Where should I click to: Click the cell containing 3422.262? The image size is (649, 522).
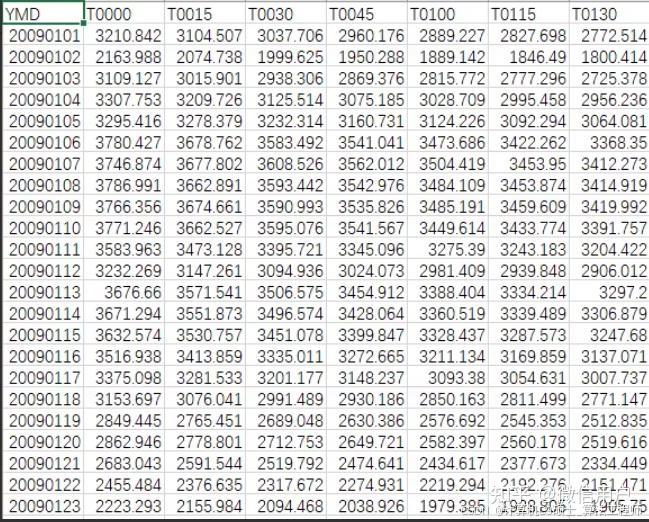pyautogui.click(x=529, y=142)
